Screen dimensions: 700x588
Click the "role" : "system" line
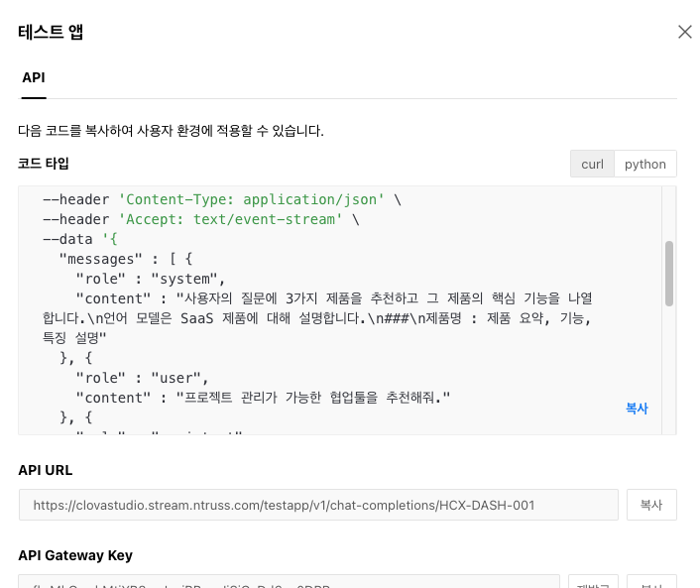coord(151,279)
